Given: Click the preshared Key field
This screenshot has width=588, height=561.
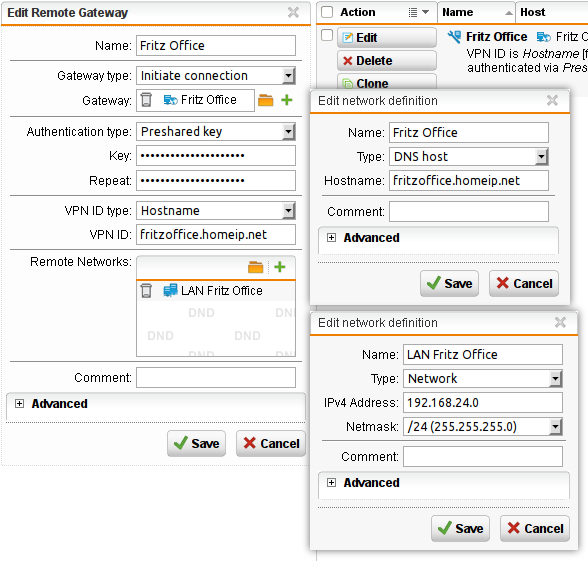Looking at the screenshot, I should pos(216,156).
